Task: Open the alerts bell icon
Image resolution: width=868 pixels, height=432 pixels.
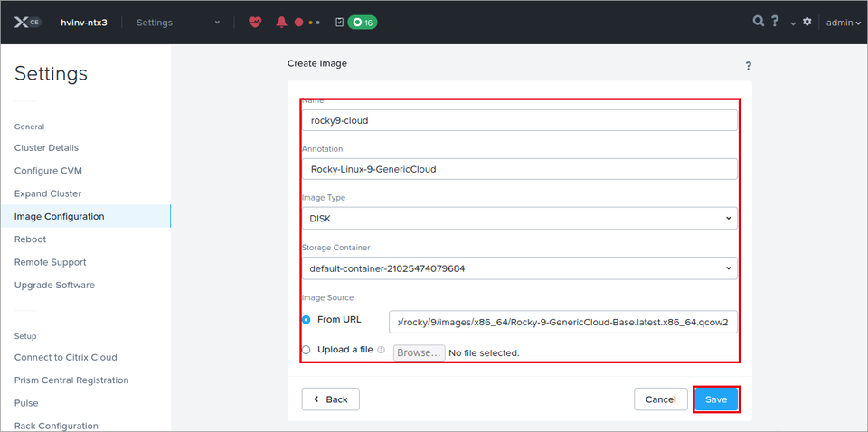Action: point(281,23)
